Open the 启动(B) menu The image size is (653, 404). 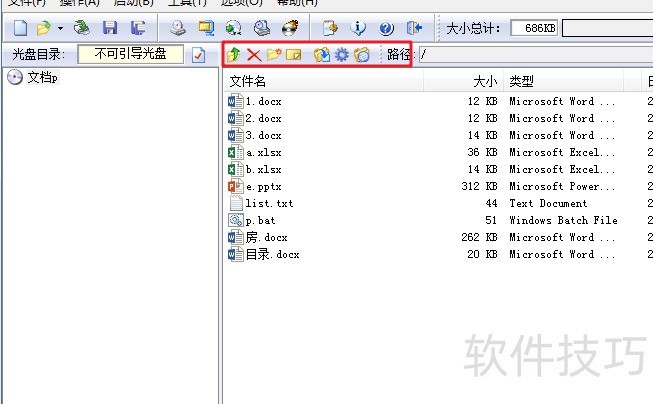click(133, 2)
